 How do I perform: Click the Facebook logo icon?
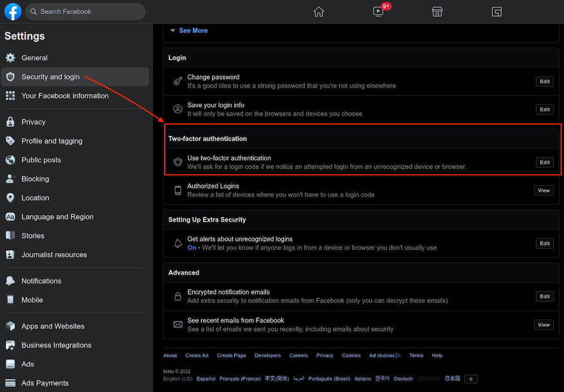(x=12, y=11)
